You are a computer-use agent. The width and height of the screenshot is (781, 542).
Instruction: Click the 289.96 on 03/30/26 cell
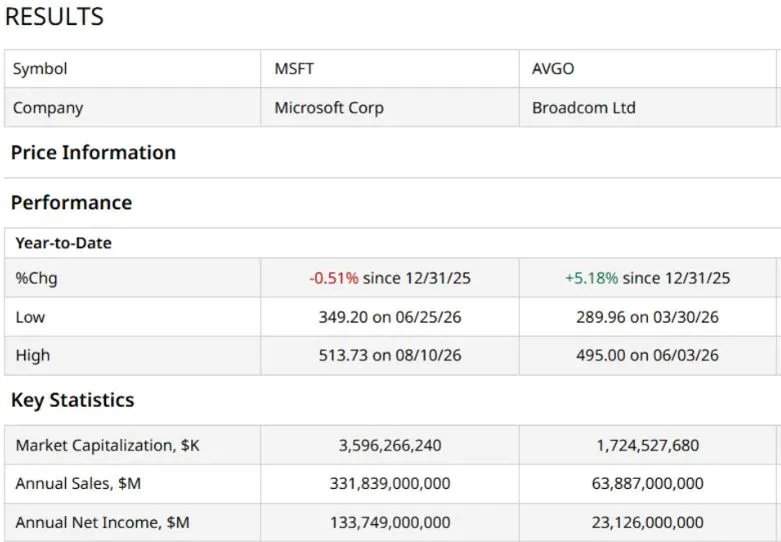(x=648, y=317)
